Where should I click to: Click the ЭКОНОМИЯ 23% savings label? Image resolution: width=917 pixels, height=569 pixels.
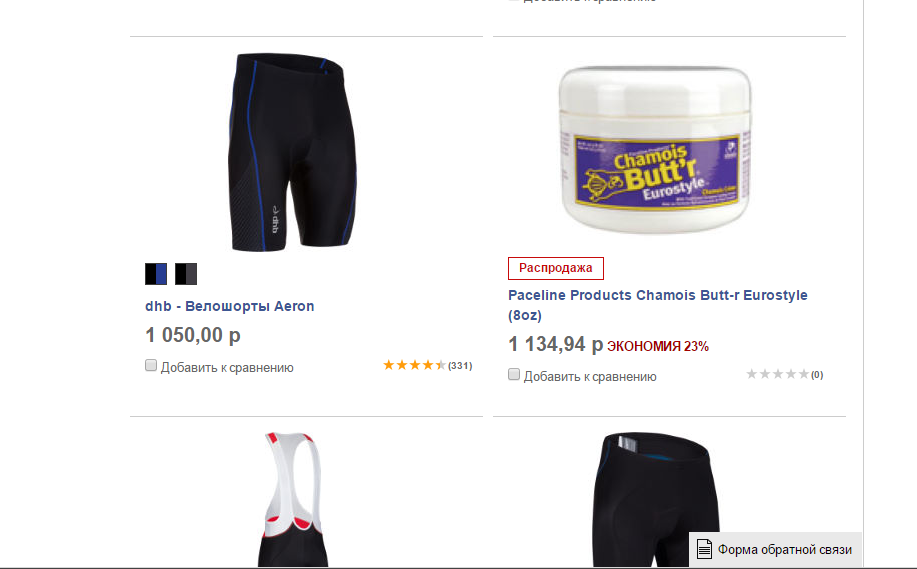[x=658, y=346]
